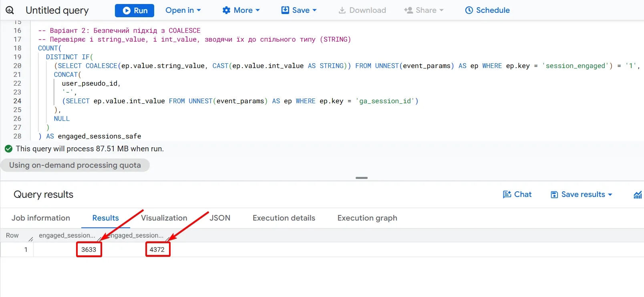Click the CONCAT( function on line 21
This screenshot has width=644, height=297.
pyautogui.click(x=68, y=74)
